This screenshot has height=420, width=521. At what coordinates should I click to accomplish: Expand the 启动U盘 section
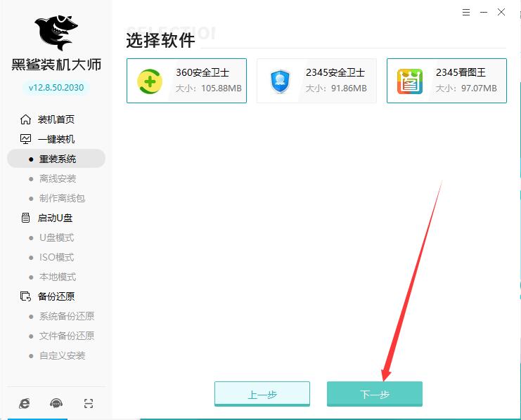pos(55,218)
